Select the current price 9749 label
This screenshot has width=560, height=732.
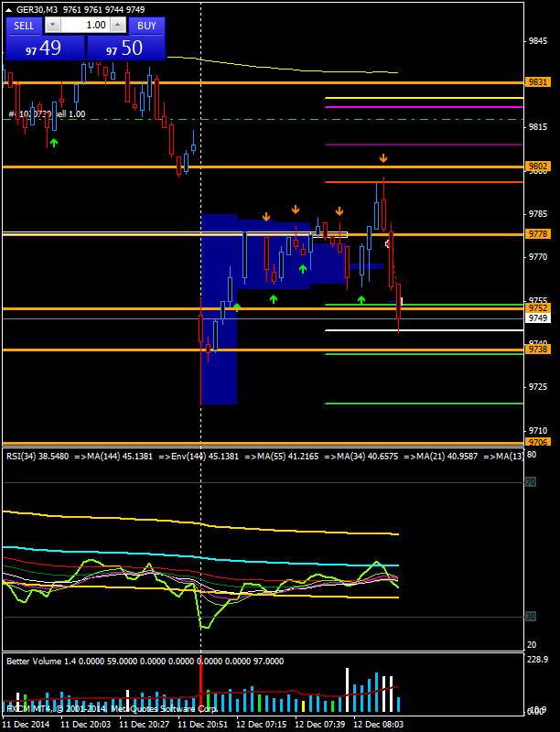click(x=538, y=318)
